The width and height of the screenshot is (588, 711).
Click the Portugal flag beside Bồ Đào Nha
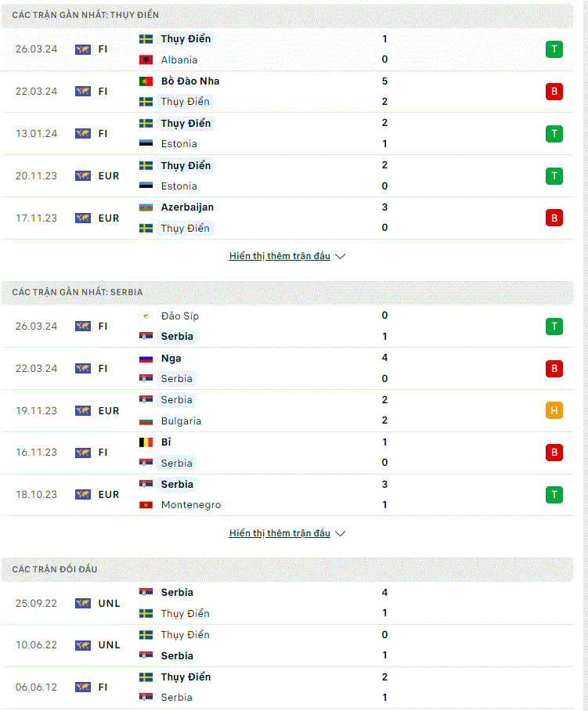click(146, 81)
